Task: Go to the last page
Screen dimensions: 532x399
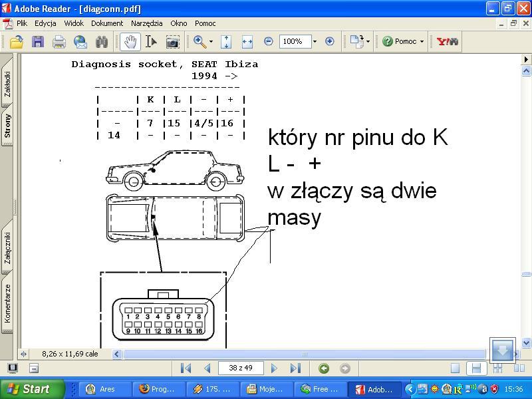Action: pos(295,368)
